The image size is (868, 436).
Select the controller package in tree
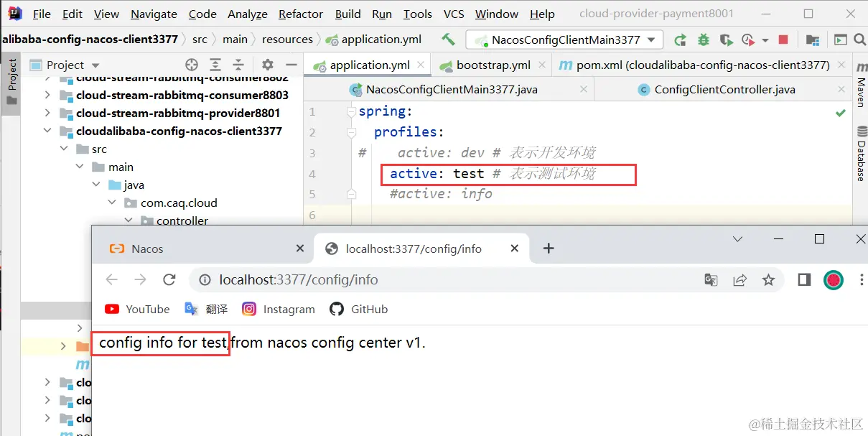click(x=182, y=221)
